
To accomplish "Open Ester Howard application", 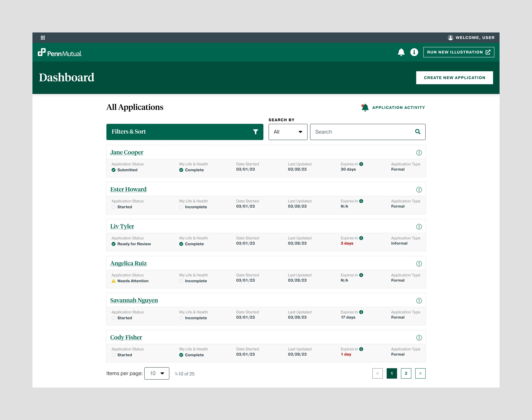I will [x=128, y=189].
